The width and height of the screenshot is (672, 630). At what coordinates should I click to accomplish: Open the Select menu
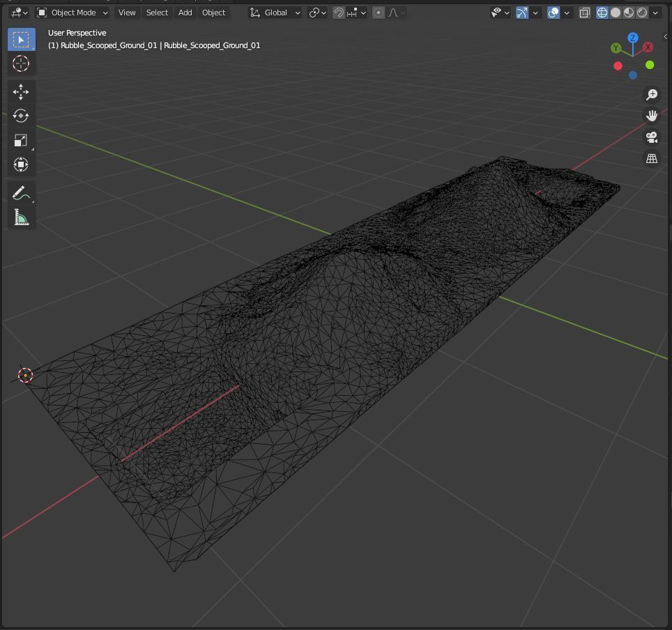[158, 13]
